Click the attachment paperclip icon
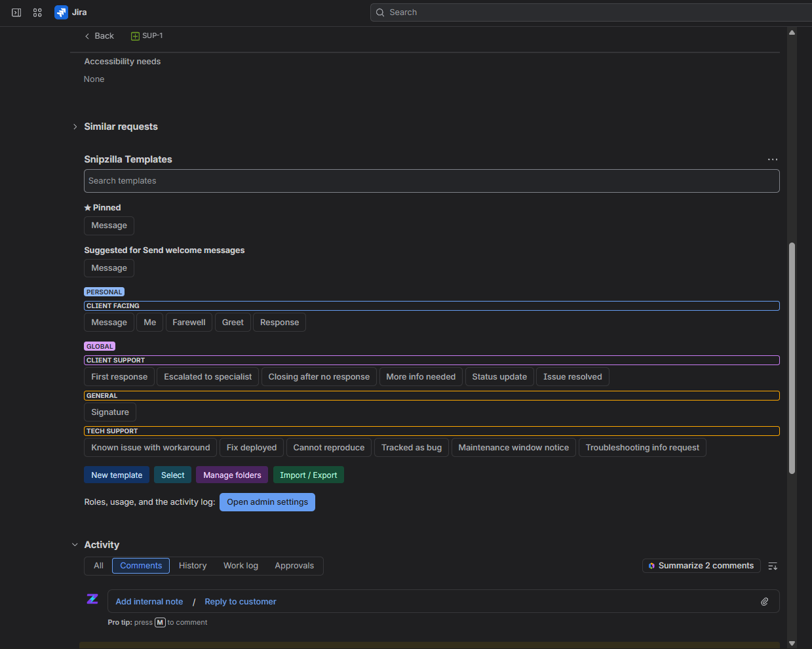Image resolution: width=812 pixels, height=649 pixels. 764,602
